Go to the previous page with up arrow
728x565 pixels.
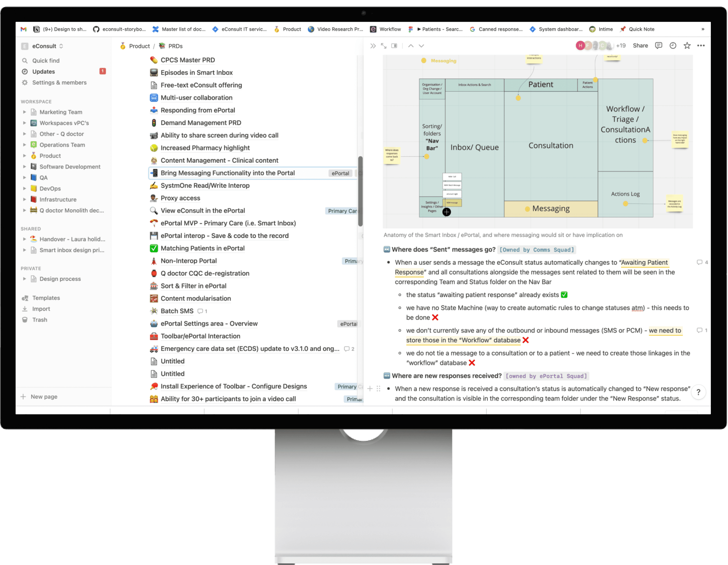tap(411, 46)
